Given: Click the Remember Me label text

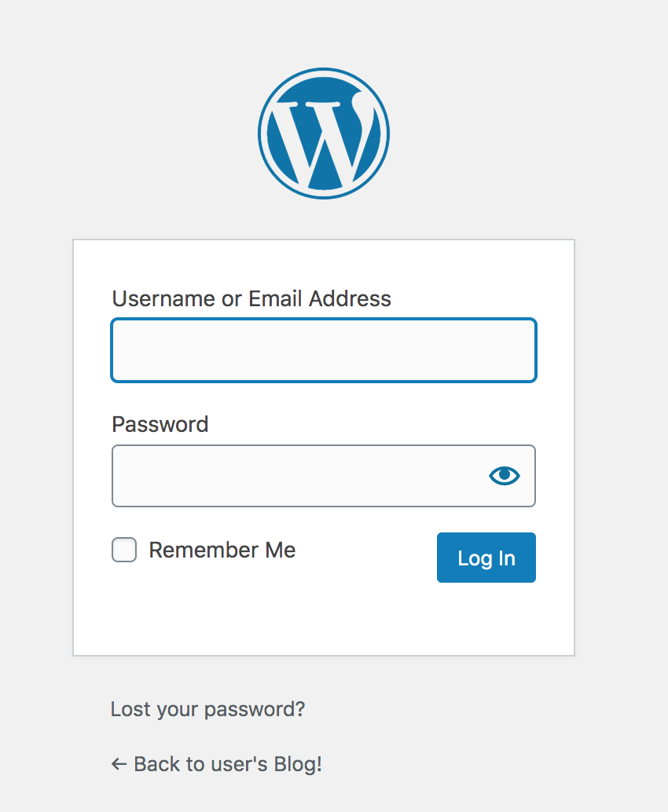Looking at the screenshot, I should [222, 550].
